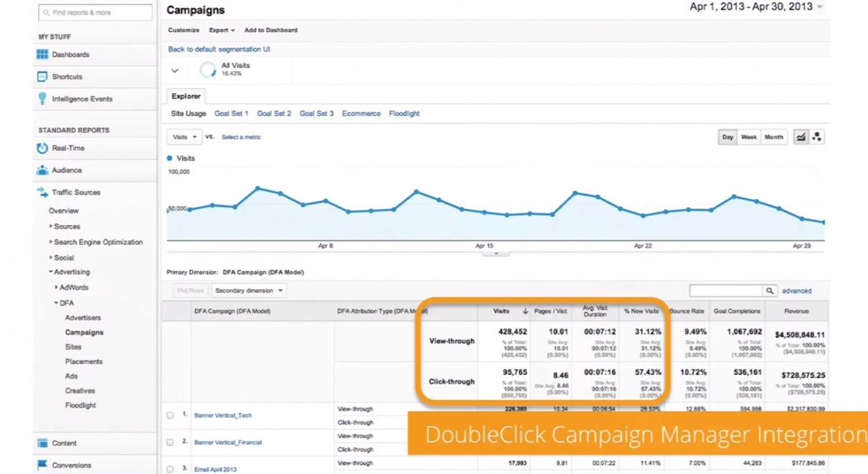
Task: Click Add to Dashboard
Action: pyautogui.click(x=271, y=30)
